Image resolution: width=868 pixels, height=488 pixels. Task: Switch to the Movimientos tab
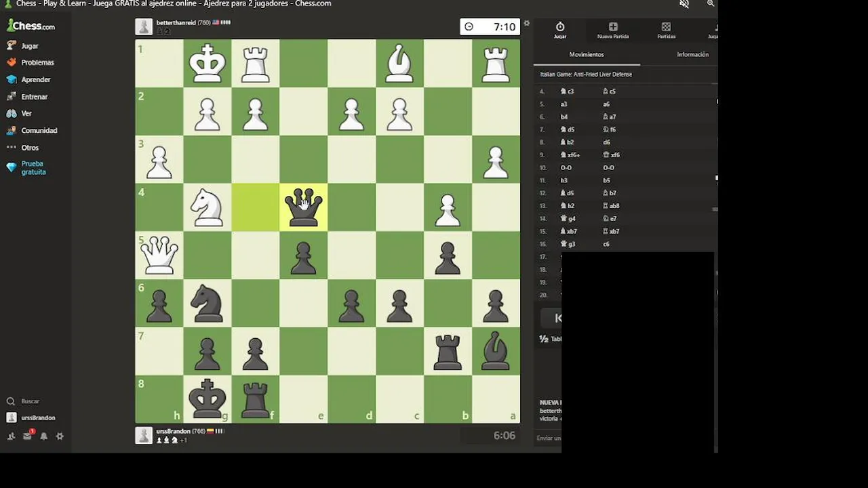(587, 54)
